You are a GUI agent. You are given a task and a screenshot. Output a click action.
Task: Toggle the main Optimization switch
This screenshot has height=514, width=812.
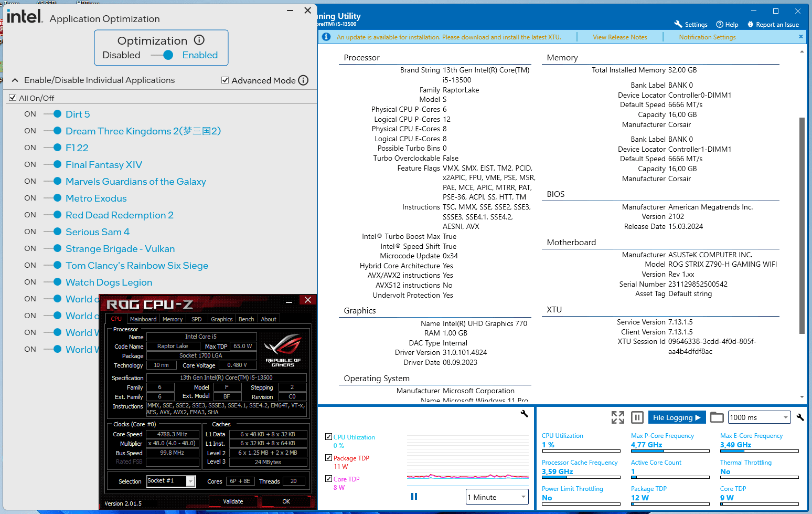pyautogui.click(x=162, y=55)
